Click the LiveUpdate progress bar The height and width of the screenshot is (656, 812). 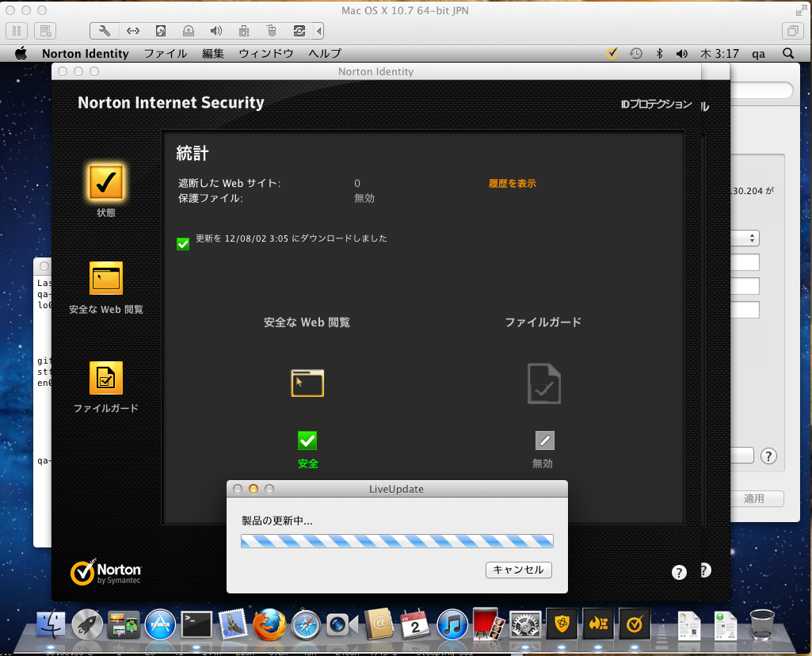397,541
